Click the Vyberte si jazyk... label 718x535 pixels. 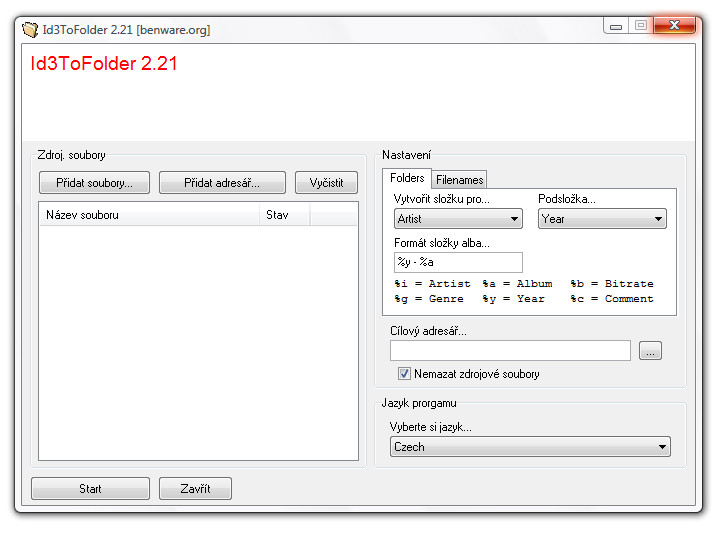click(x=430, y=427)
